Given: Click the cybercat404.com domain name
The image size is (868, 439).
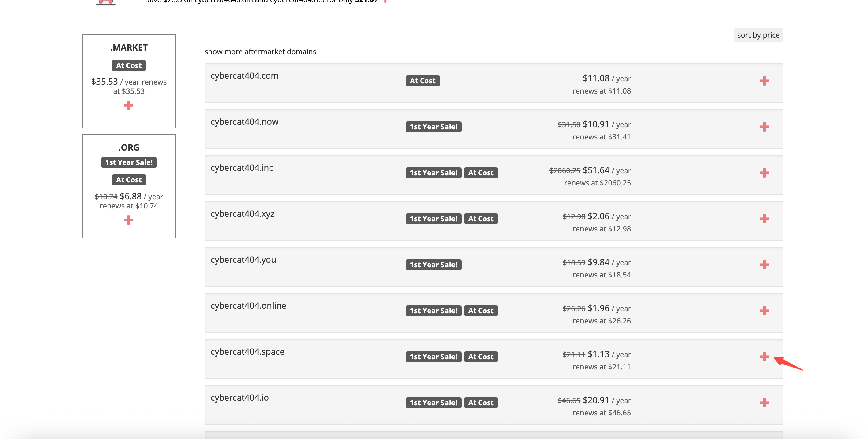Looking at the screenshot, I should coord(244,76).
